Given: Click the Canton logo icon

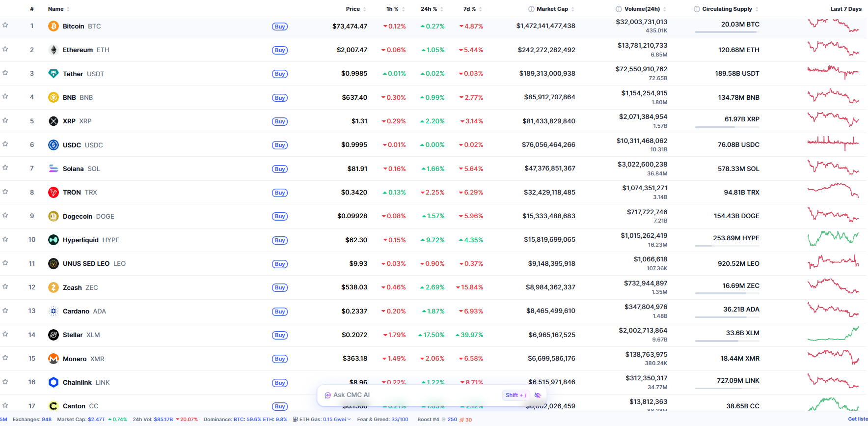Looking at the screenshot, I should coord(54,406).
